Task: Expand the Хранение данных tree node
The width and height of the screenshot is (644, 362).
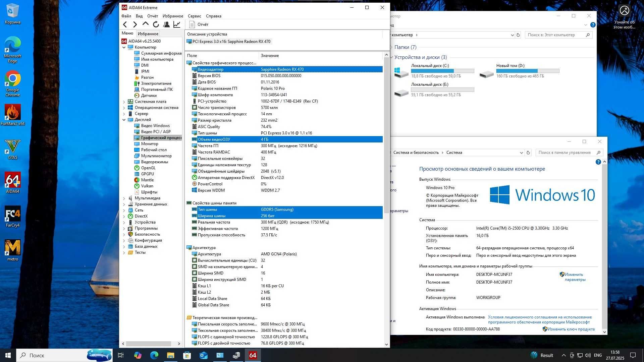Action: coord(124,204)
